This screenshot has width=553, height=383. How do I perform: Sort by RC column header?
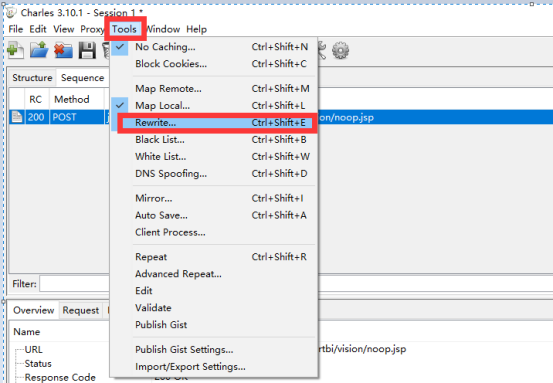(36, 99)
